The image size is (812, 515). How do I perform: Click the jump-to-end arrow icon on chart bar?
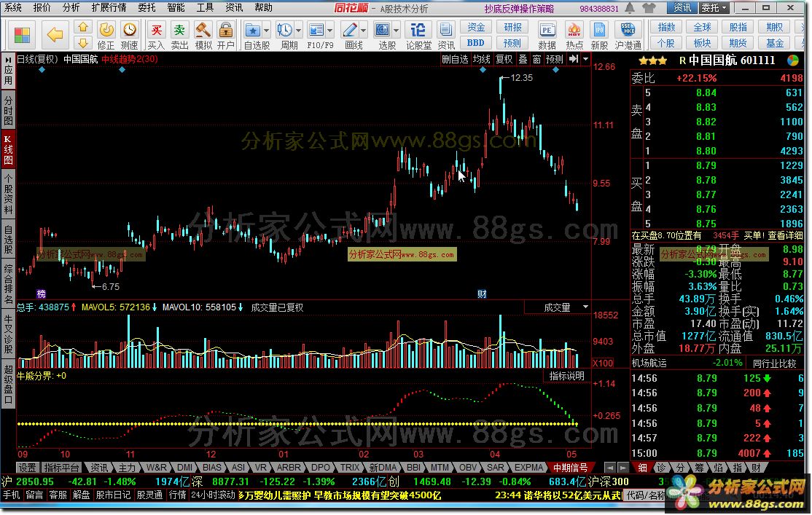click(573, 59)
